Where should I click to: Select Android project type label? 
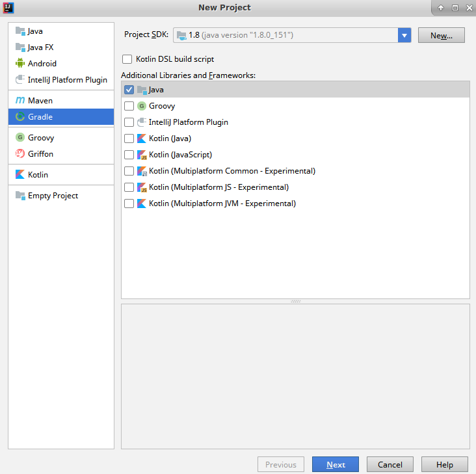click(42, 64)
